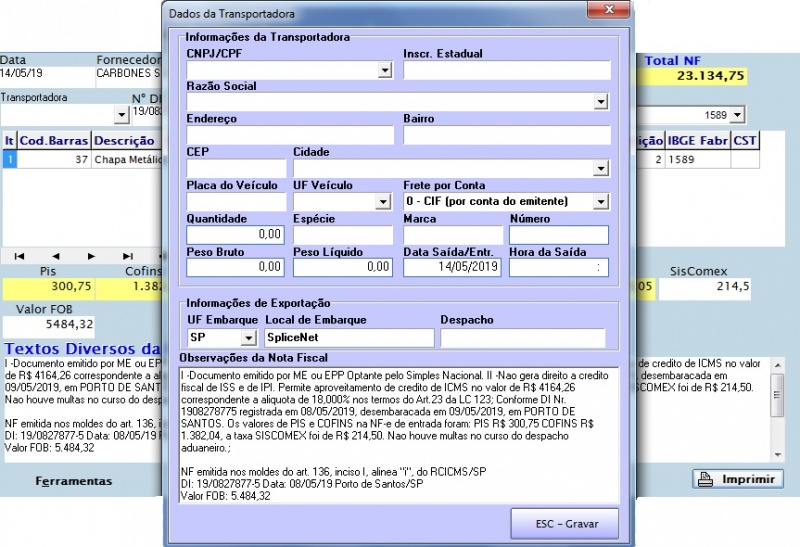Click the scroll down arrow of Textos Diversos
Viewport: 800px width, 547px height.
click(x=778, y=455)
